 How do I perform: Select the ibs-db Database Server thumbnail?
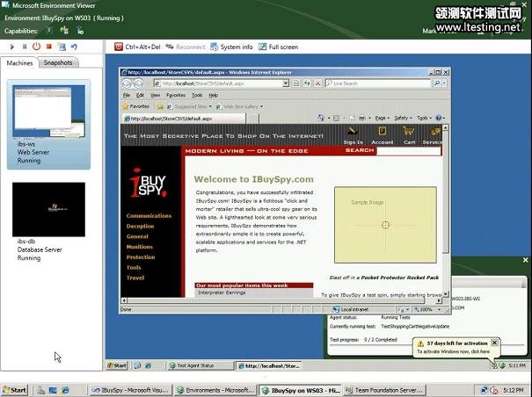[x=48, y=209]
